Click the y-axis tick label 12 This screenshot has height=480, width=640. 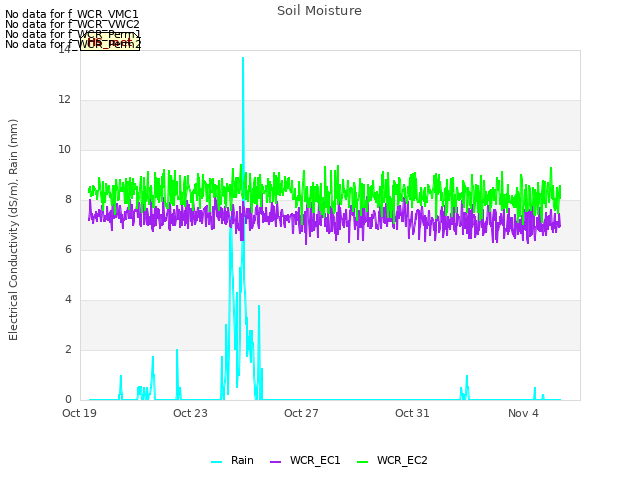64,100
